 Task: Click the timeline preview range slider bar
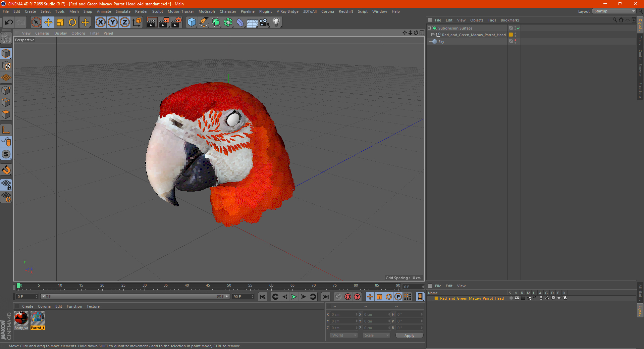pos(135,296)
